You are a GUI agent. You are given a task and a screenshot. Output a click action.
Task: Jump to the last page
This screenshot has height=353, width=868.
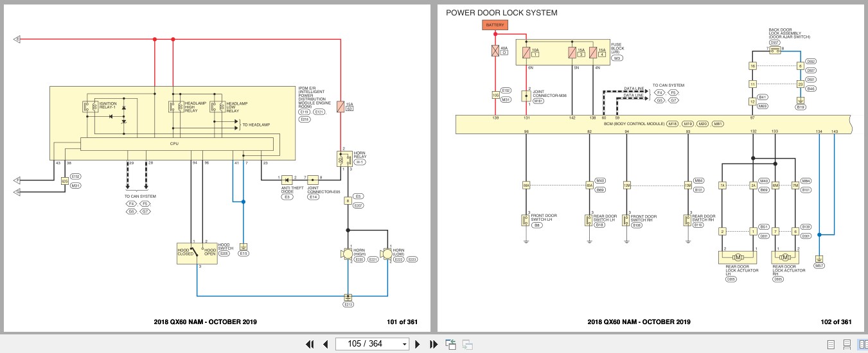pos(433,344)
